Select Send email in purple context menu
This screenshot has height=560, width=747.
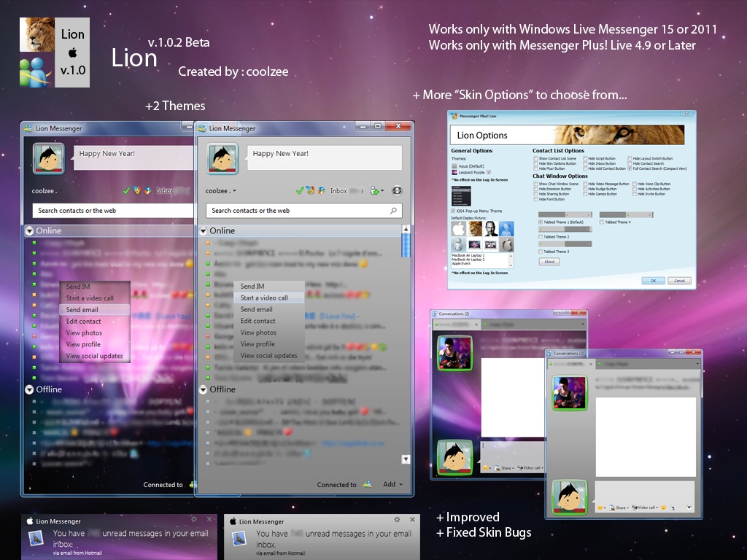click(95, 309)
